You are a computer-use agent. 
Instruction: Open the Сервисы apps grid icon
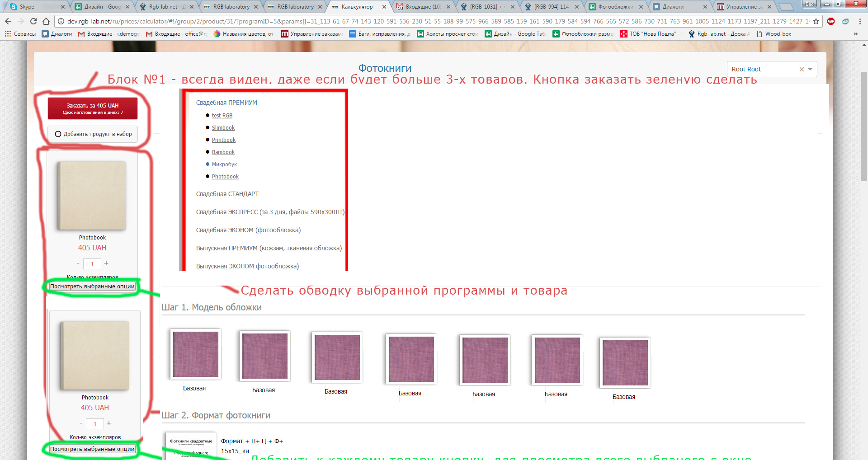pos(8,34)
